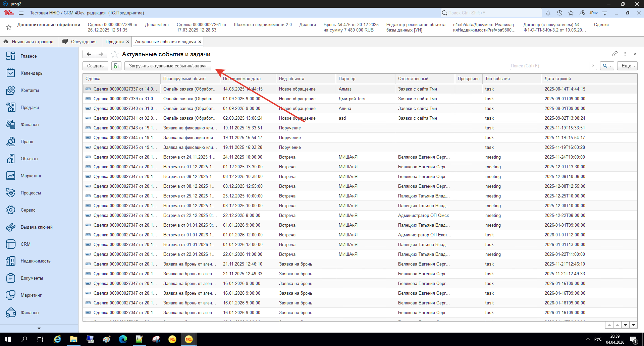
Task: Close the Актуальные события и задачи tab
Action: 200,42
